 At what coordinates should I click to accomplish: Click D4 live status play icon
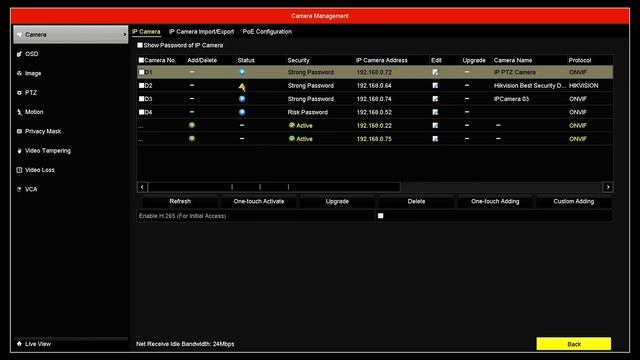point(242,112)
